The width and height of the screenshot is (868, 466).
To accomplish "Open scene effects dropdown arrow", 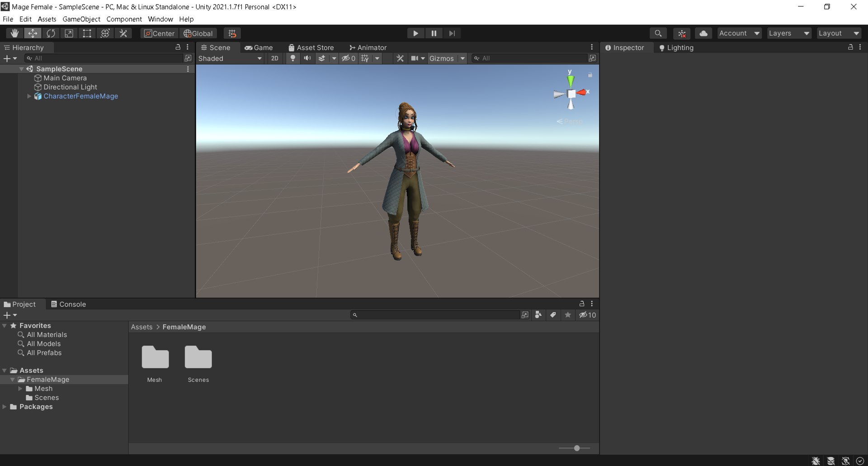I will [334, 58].
